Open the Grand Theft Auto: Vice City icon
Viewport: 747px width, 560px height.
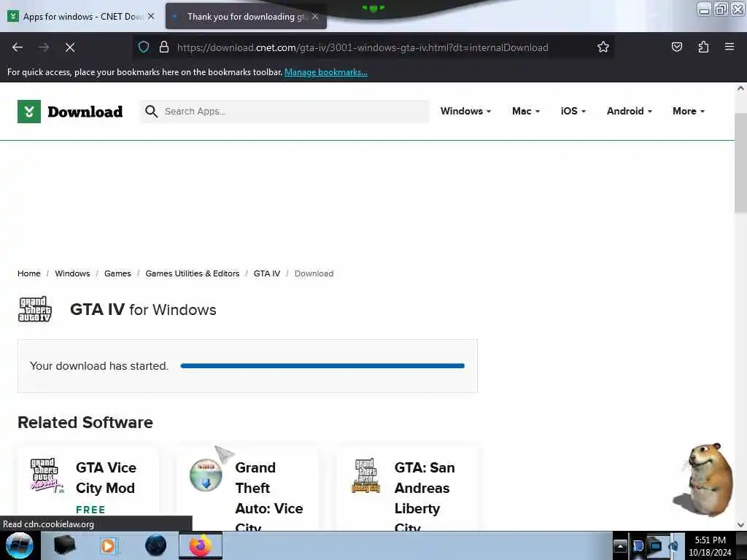pos(206,475)
